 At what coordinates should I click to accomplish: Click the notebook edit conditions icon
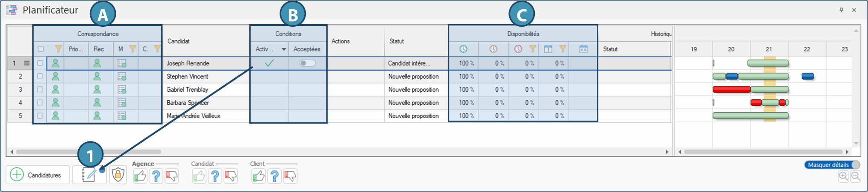click(x=89, y=175)
